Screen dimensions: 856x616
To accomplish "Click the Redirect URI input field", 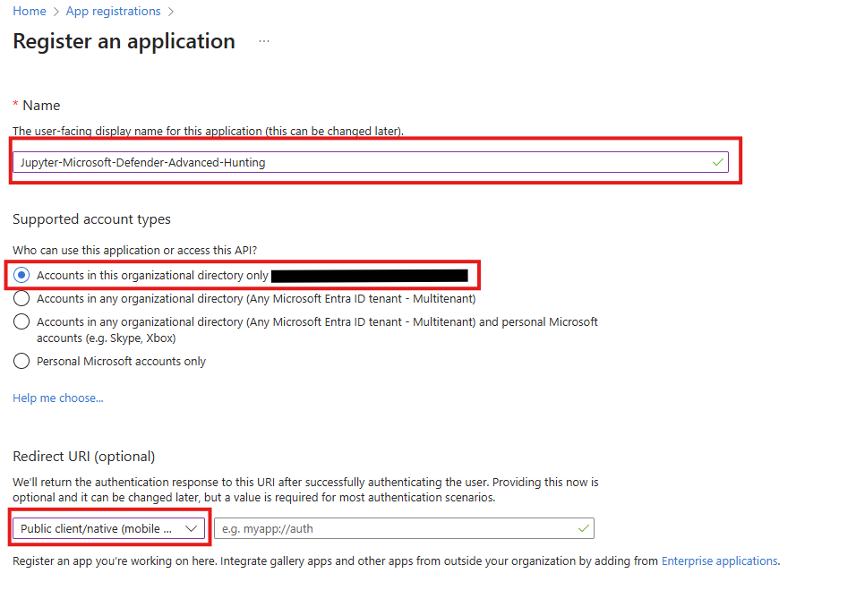I will [x=404, y=528].
